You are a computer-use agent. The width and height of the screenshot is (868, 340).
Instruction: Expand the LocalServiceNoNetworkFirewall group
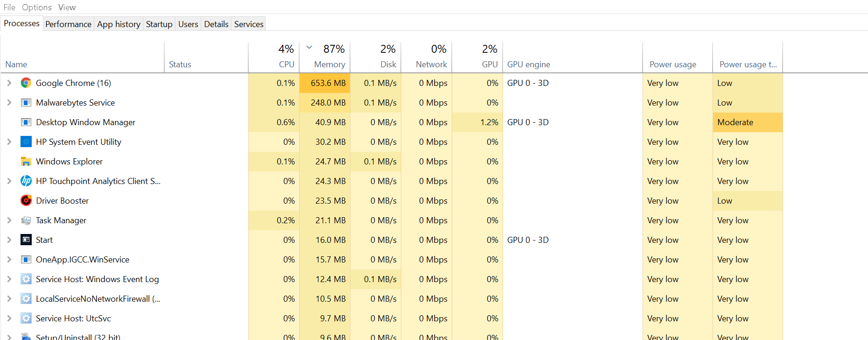click(9, 299)
